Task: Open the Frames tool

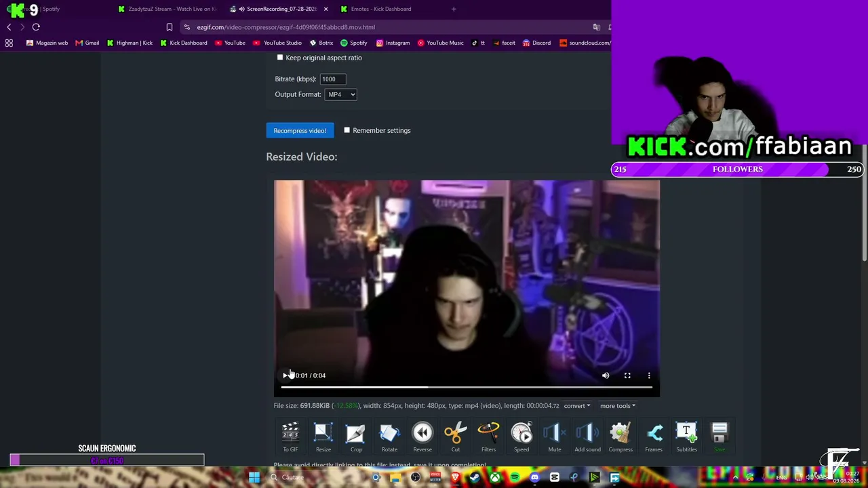Action: [x=654, y=437]
